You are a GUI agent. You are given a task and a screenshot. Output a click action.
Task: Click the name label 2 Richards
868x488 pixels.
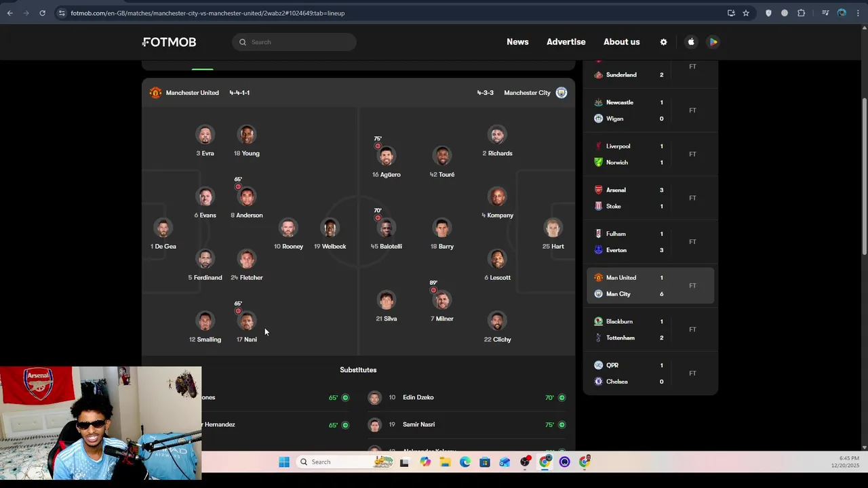tap(498, 154)
